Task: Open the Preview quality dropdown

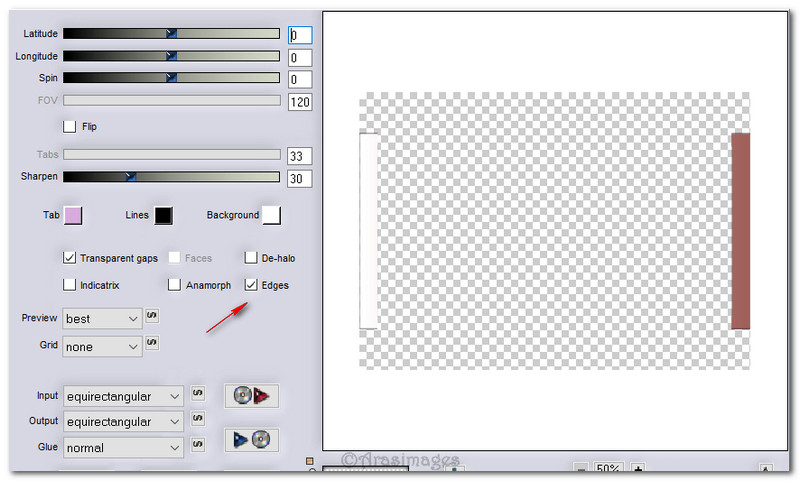Action: pos(102,318)
